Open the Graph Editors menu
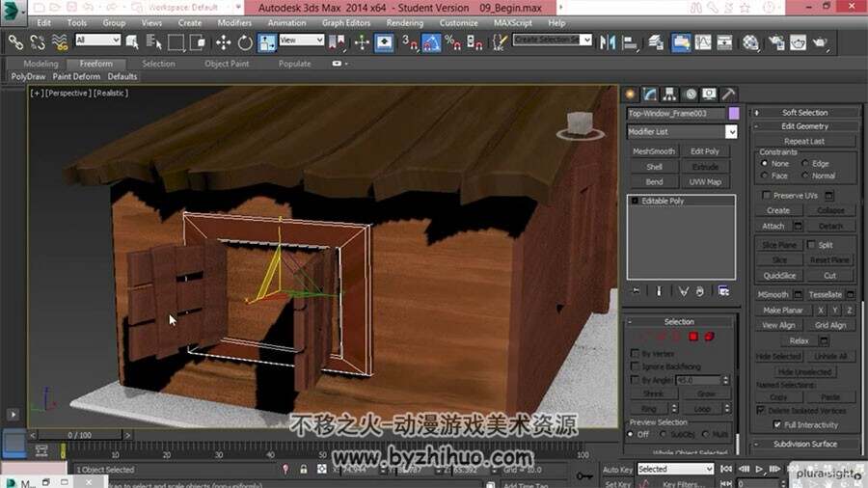868x488 pixels. point(346,23)
